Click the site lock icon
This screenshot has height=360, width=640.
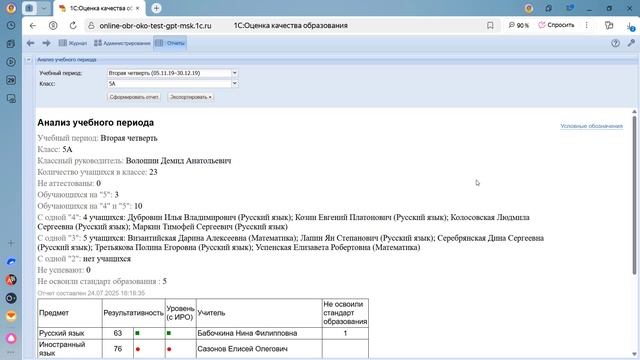tap(91, 25)
